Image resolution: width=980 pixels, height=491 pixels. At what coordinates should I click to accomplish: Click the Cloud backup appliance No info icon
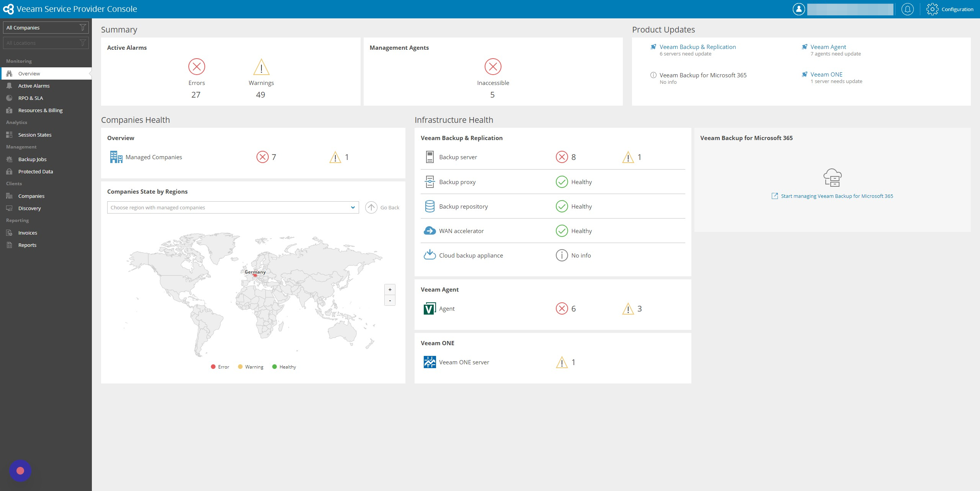(562, 255)
